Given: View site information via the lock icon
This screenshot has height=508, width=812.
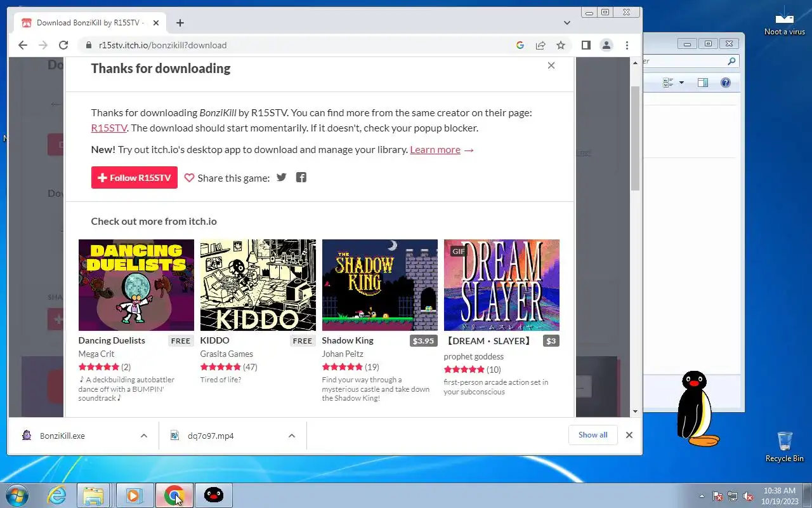Looking at the screenshot, I should (88, 45).
